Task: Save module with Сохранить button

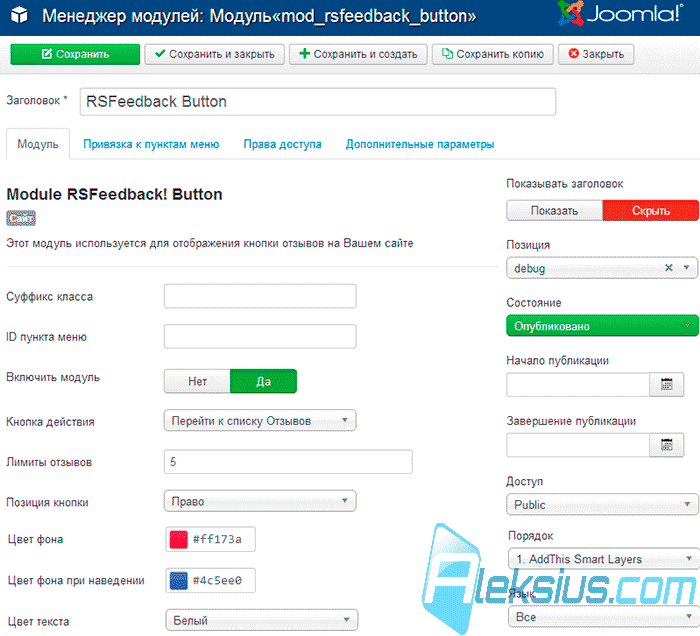Action: click(75, 54)
